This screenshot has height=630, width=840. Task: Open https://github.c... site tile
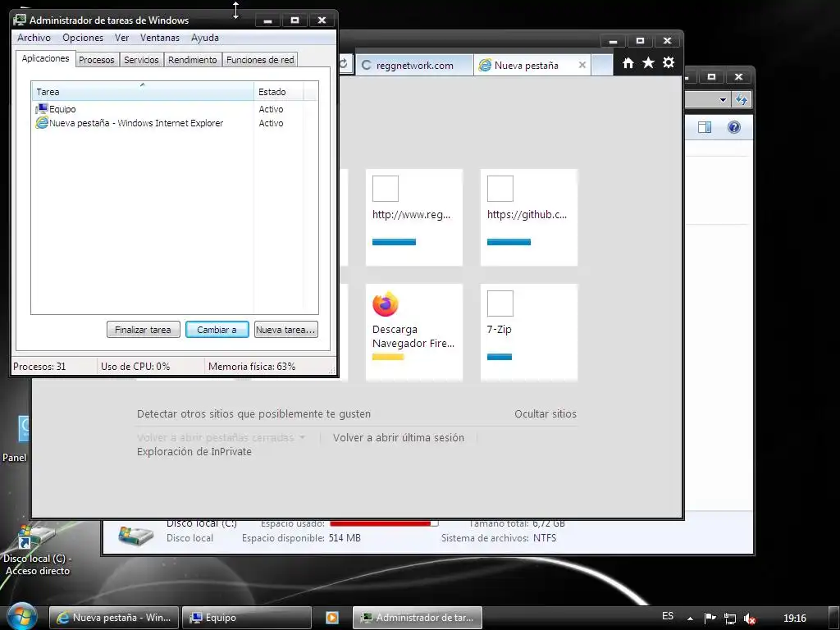point(529,217)
